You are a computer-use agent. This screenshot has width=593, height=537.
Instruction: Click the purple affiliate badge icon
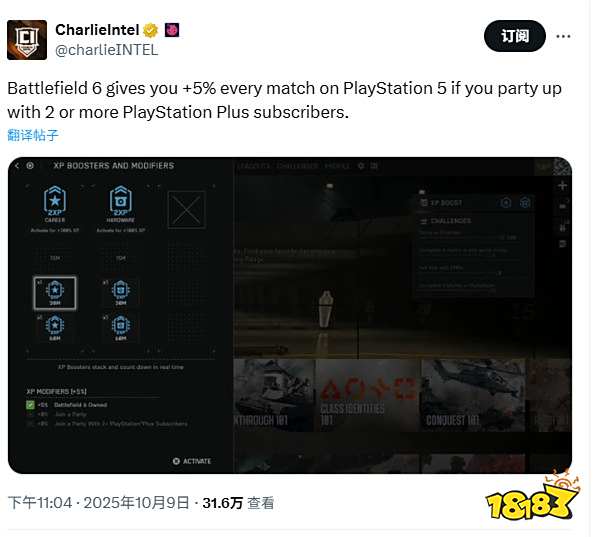pos(172,30)
